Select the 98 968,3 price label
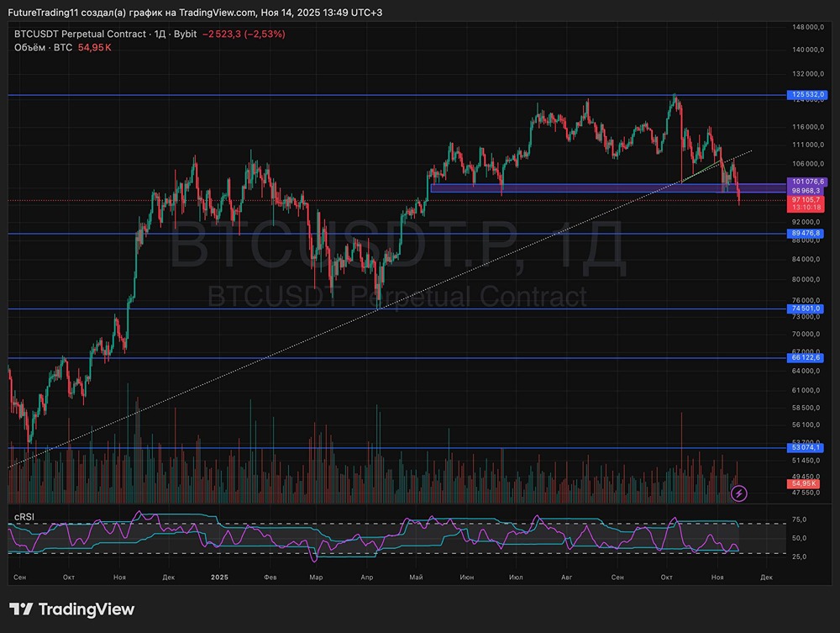840x633 pixels. [x=806, y=191]
